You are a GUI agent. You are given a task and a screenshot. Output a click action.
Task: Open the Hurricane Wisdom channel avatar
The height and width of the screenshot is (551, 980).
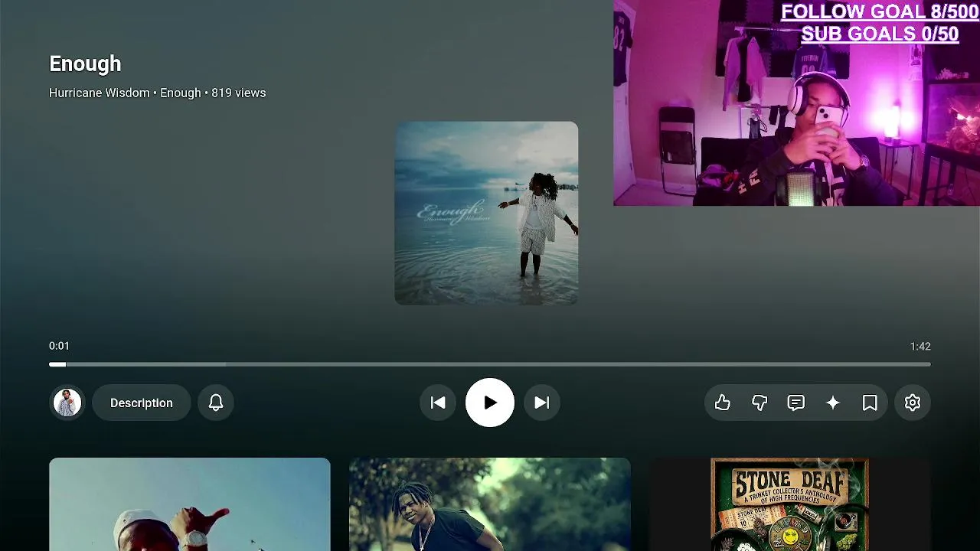[67, 403]
